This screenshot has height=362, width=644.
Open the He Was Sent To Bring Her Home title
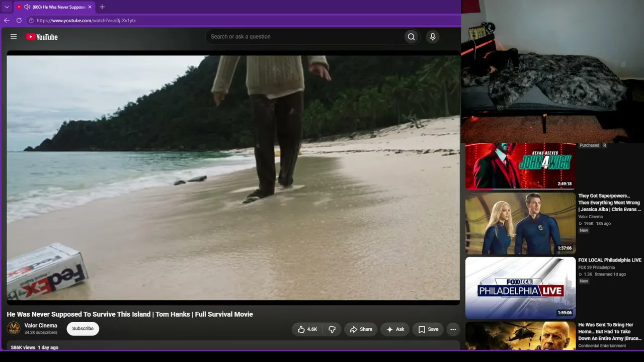pos(610,332)
